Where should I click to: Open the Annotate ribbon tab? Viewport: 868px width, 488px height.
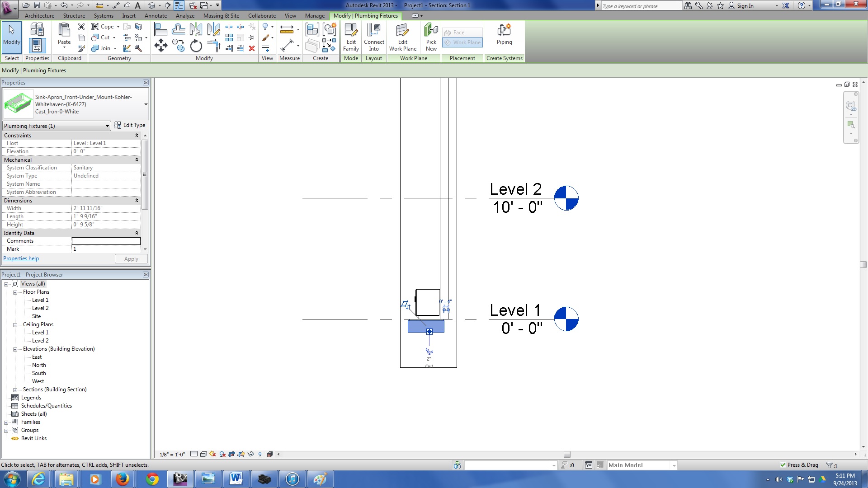click(156, 16)
